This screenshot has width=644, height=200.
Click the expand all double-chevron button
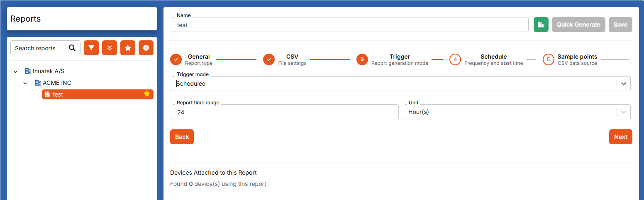tap(110, 48)
